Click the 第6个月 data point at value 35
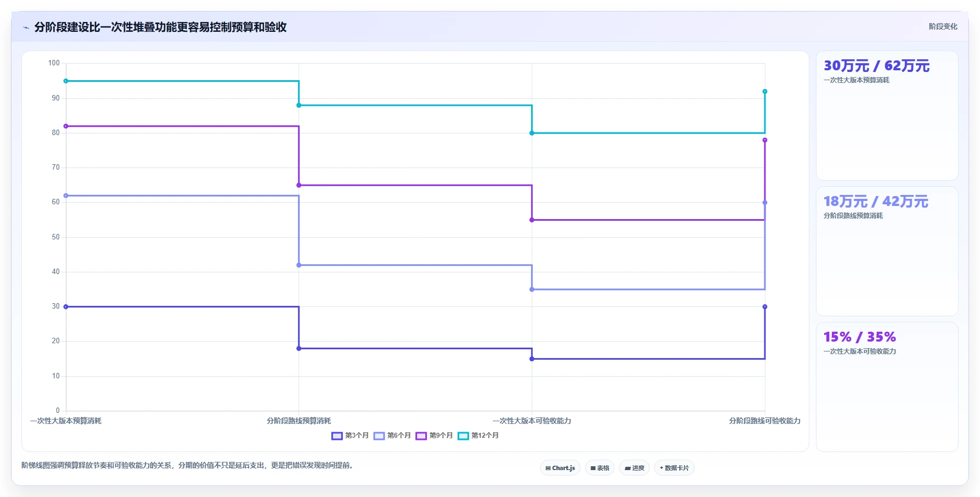This screenshot has width=980, height=497. (x=532, y=289)
